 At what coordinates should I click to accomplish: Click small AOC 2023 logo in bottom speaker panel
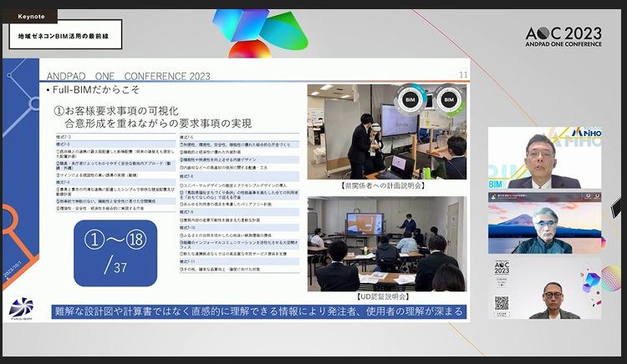pos(502,268)
